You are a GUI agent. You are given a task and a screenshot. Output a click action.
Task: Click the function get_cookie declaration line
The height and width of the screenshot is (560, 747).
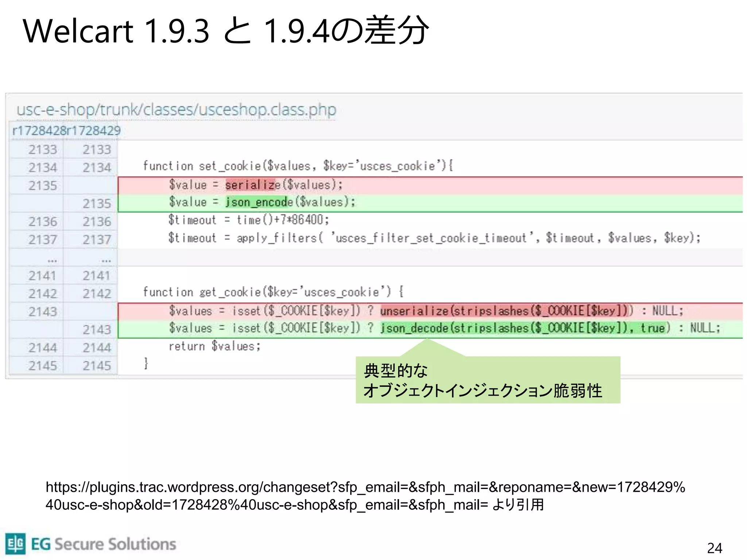[x=273, y=292]
